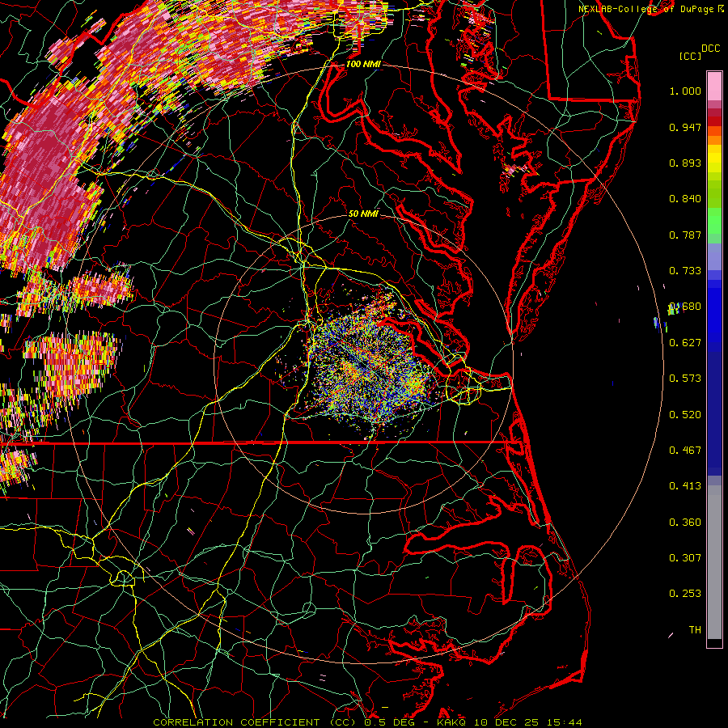Viewport: 728px width, 728px height.
Task: Click the 15:44 timestamp in the caption
Action: pyautogui.click(x=563, y=722)
